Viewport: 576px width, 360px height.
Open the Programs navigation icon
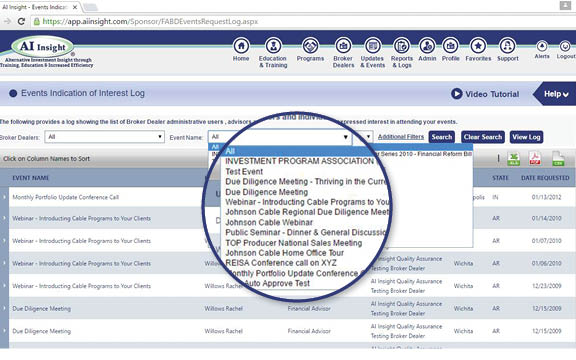[x=310, y=46]
